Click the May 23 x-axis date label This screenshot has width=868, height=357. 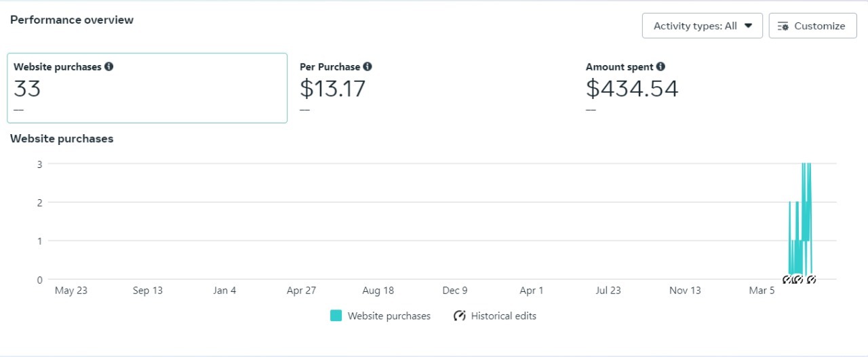pyautogui.click(x=71, y=291)
